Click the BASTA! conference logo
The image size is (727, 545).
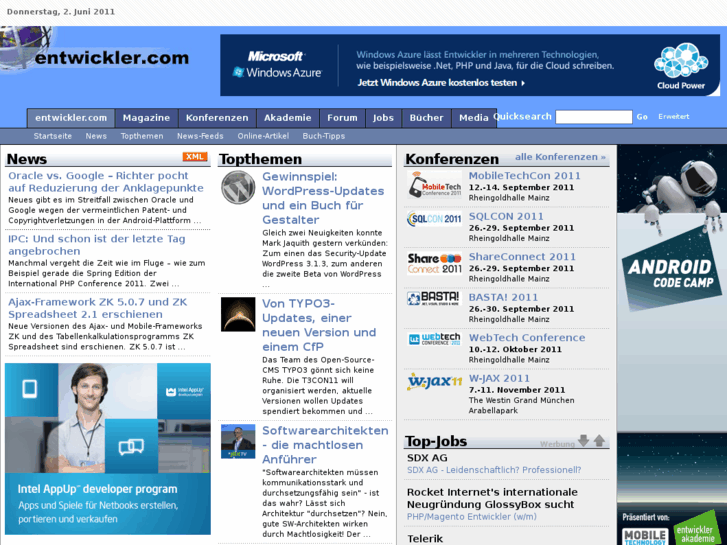click(434, 299)
